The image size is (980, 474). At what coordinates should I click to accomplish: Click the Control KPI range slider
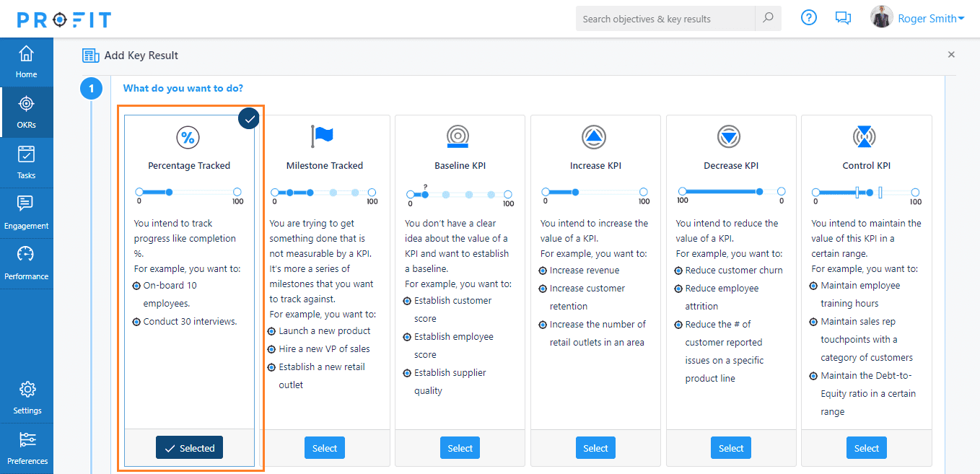point(866,196)
